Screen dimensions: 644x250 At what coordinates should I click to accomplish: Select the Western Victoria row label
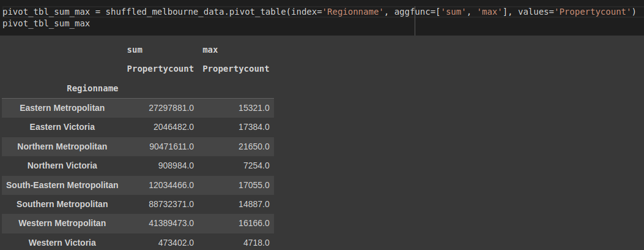(62, 243)
